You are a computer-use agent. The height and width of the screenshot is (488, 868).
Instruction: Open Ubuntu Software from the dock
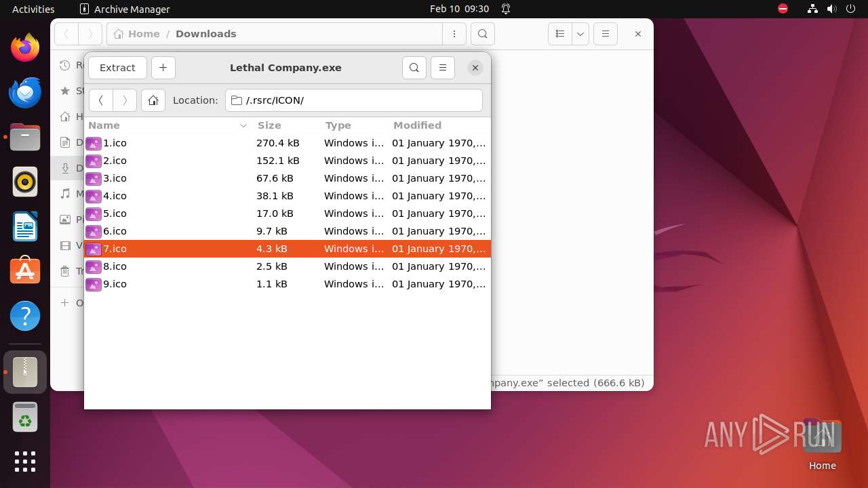point(25,271)
